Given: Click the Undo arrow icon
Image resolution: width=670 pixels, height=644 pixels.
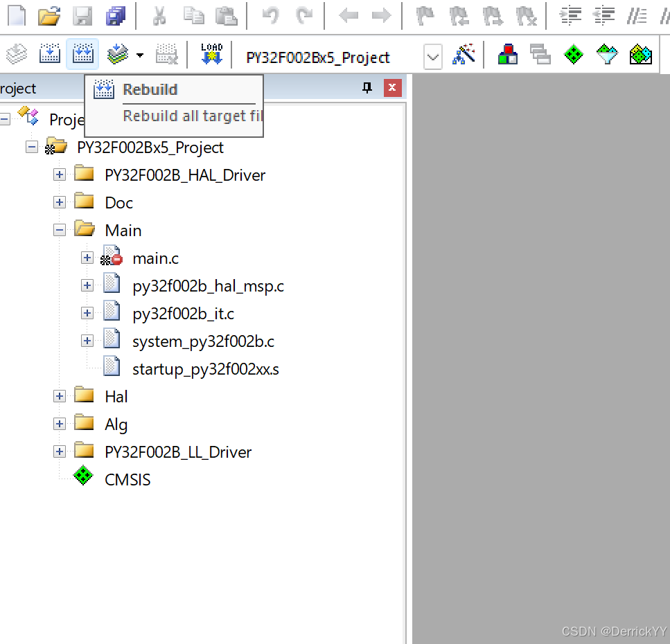Looking at the screenshot, I should [271, 16].
